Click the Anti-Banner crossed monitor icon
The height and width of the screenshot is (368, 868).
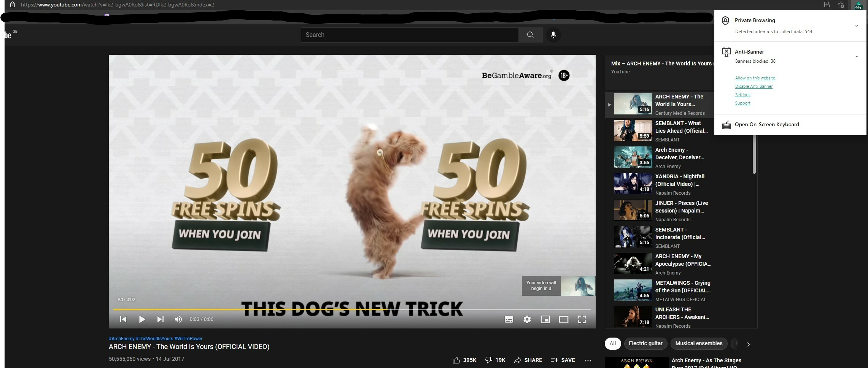point(726,52)
